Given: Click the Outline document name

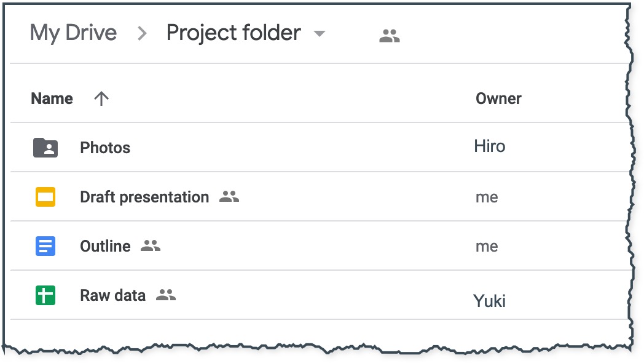Looking at the screenshot, I should coord(104,246).
